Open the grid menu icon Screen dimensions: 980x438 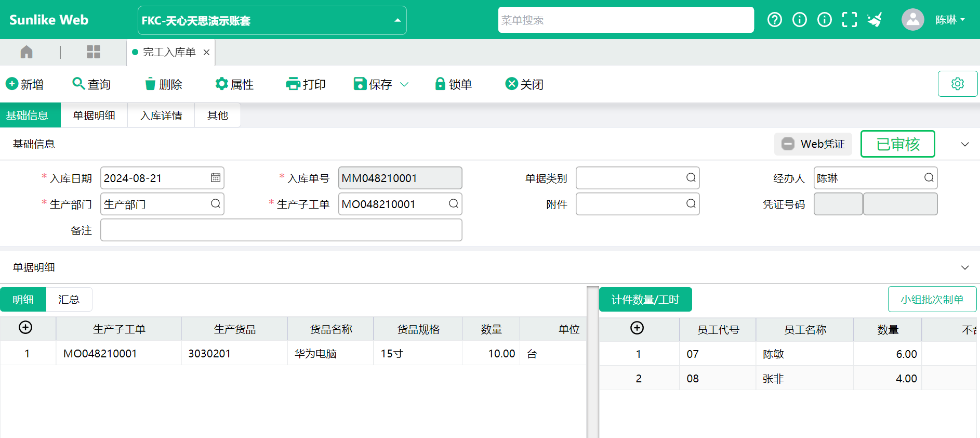[x=94, y=52]
